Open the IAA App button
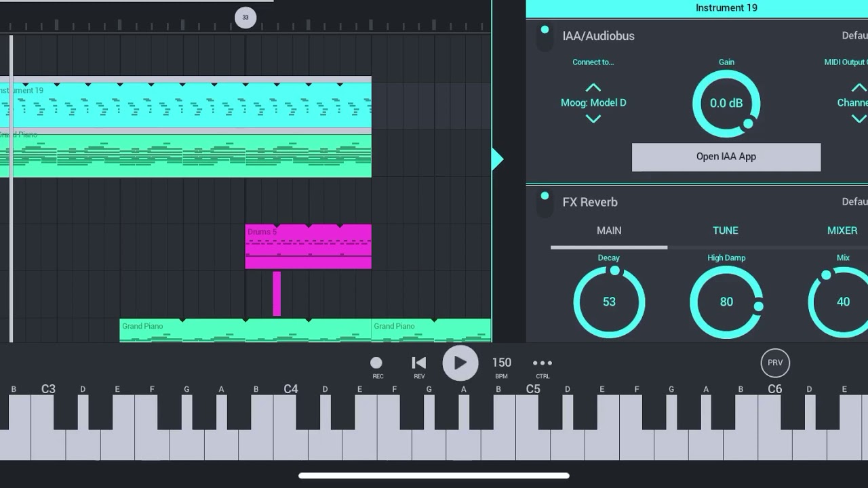Viewport: 868px width, 488px height. click(x=726, y=157)
